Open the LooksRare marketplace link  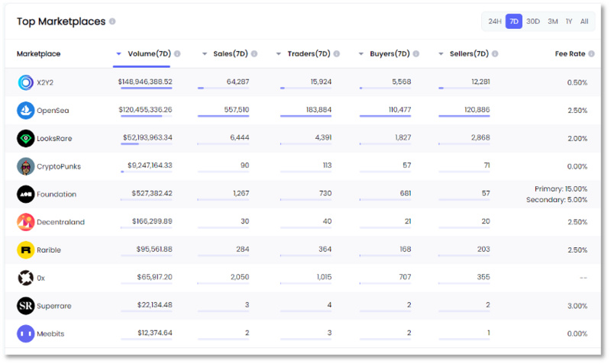[54, 139]
